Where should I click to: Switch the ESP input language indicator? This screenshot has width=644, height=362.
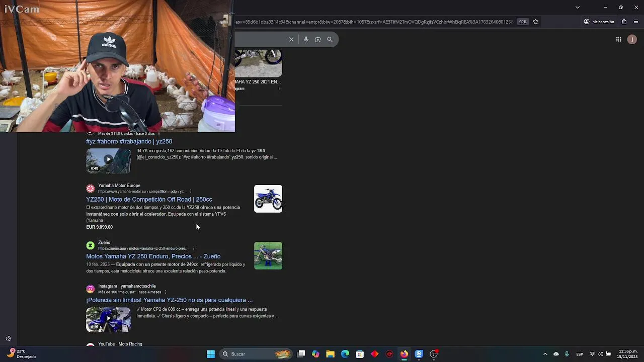pos(580,354)
